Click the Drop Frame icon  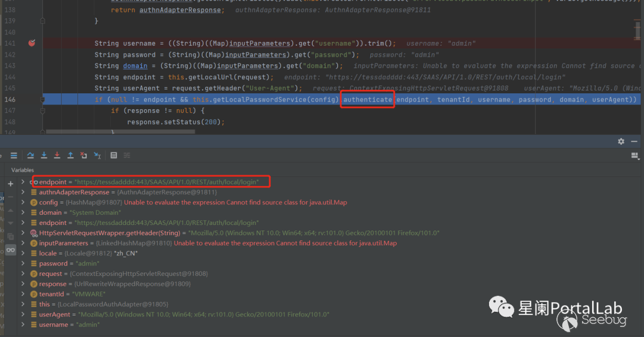tap(84, 155)
